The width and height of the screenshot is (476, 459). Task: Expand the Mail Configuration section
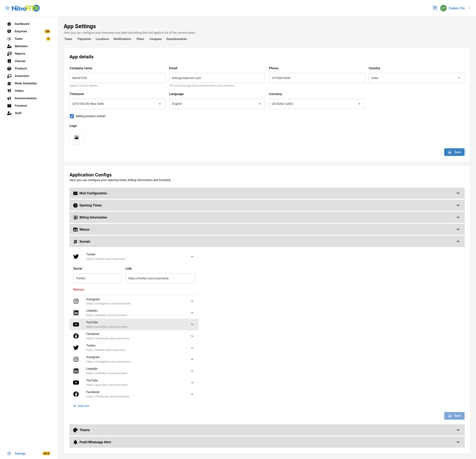[x=267, y=193]
